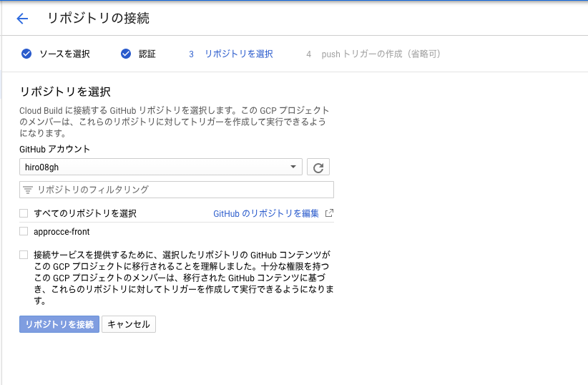
Task: Go back with the blue arrow icon
Action: [x=22, y=19]
